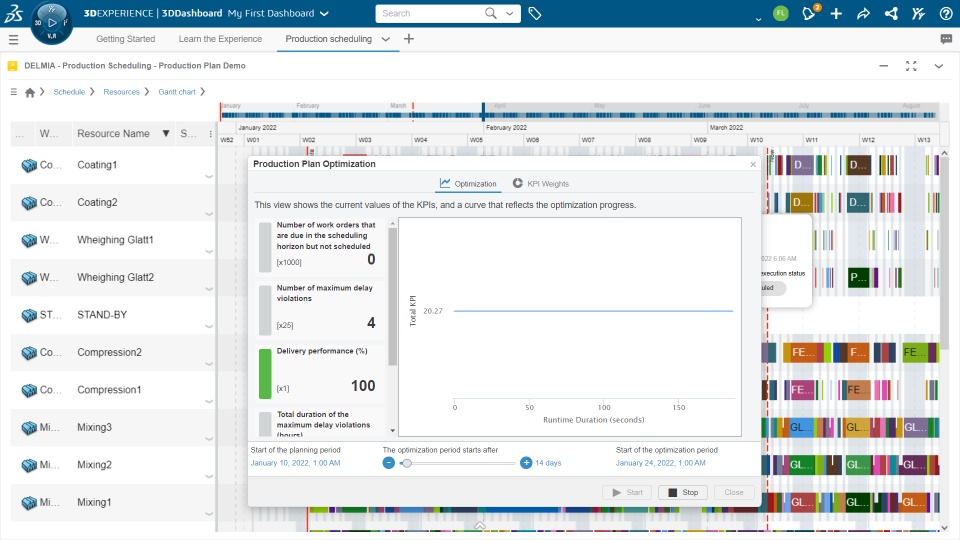Select the Optimization tab in dialog
Screen dimensions: 960x540
[x=468, y=184]
